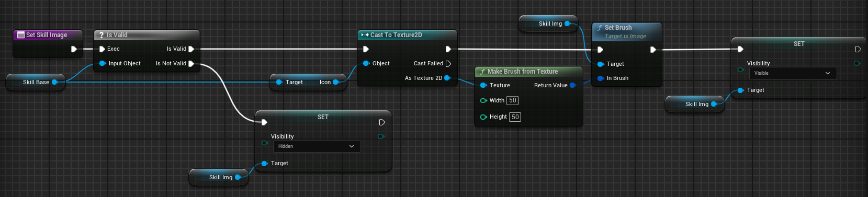Click the Set Brush output execution pin
The image size is (868, 197).
[653, 50]
